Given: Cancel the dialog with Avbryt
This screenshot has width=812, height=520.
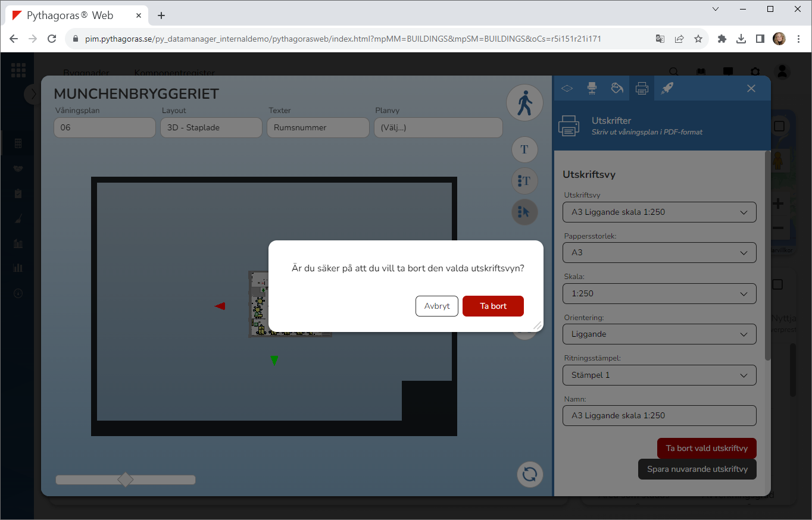Looking at the screenshot, I should 437,306.
